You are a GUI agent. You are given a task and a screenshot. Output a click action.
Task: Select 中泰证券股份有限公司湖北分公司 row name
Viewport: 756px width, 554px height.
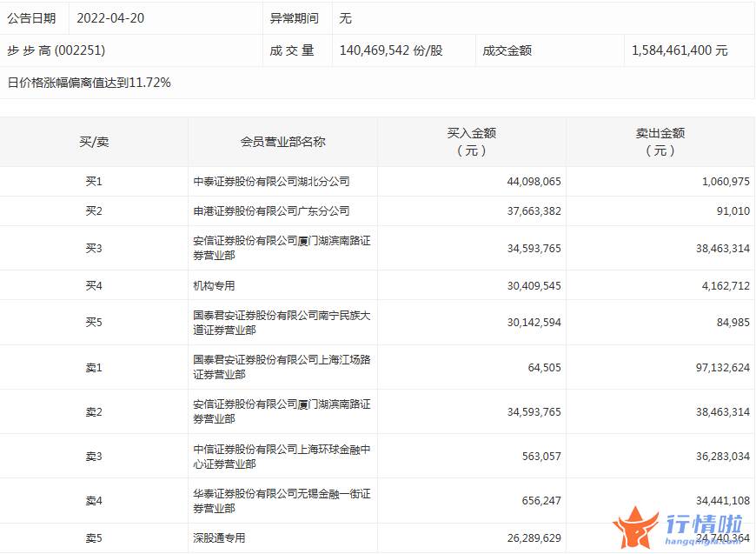pos(271,182)
